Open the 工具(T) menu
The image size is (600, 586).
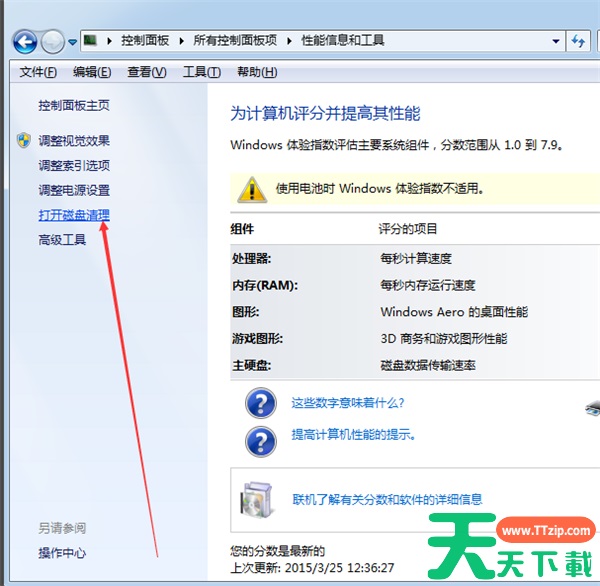(202, 72)
